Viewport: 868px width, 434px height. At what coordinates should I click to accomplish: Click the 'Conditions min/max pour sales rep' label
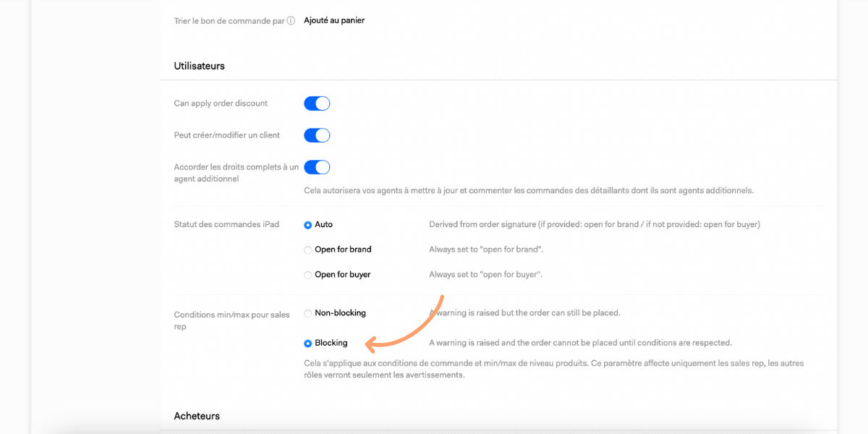click(x=231, y=320)
